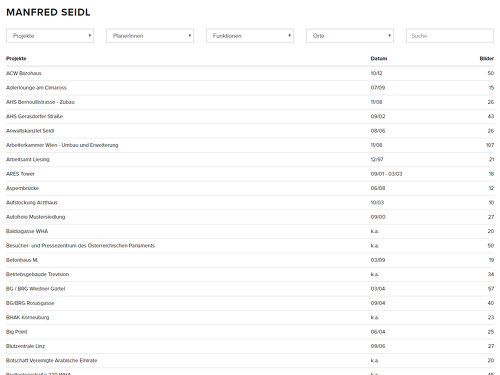This screenshot has height=375, width=500.
Task: Open AHS Bernoullistrasse - Zubau project
Action: (x=40, y=102)
